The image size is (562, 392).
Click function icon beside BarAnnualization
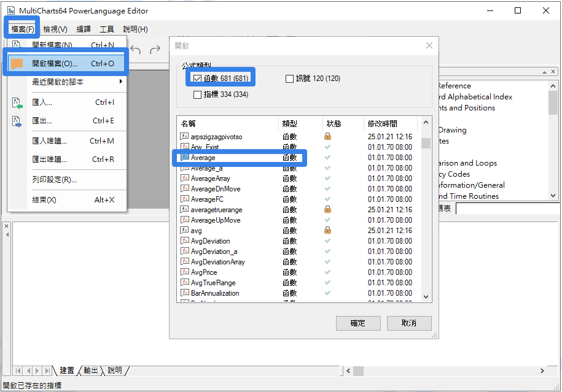pos(185,293)
